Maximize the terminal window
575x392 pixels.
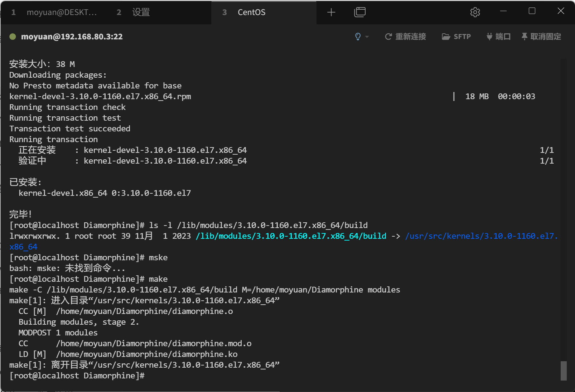532,11
